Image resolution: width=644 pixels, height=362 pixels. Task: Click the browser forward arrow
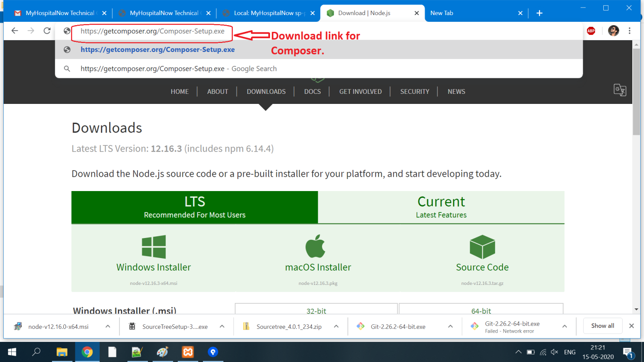[31, 31]
